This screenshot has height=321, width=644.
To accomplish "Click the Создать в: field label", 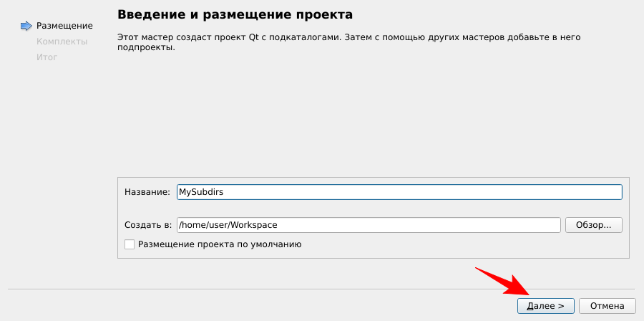I will pos(148,225).
